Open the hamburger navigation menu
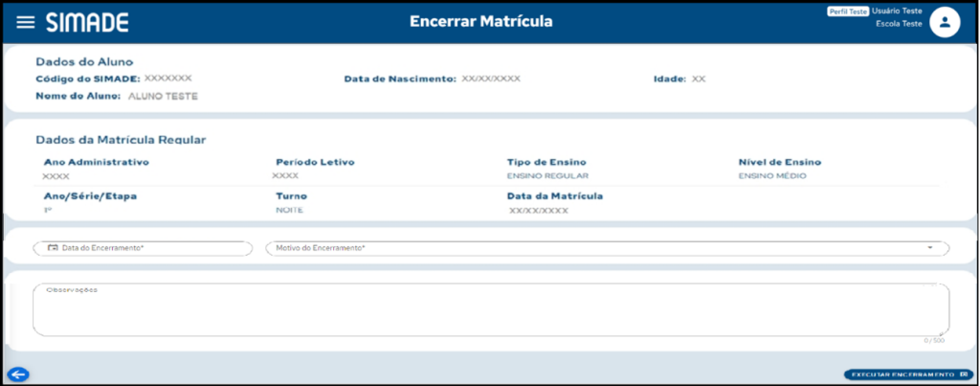The image size is (980, 386). pos(25,22)
